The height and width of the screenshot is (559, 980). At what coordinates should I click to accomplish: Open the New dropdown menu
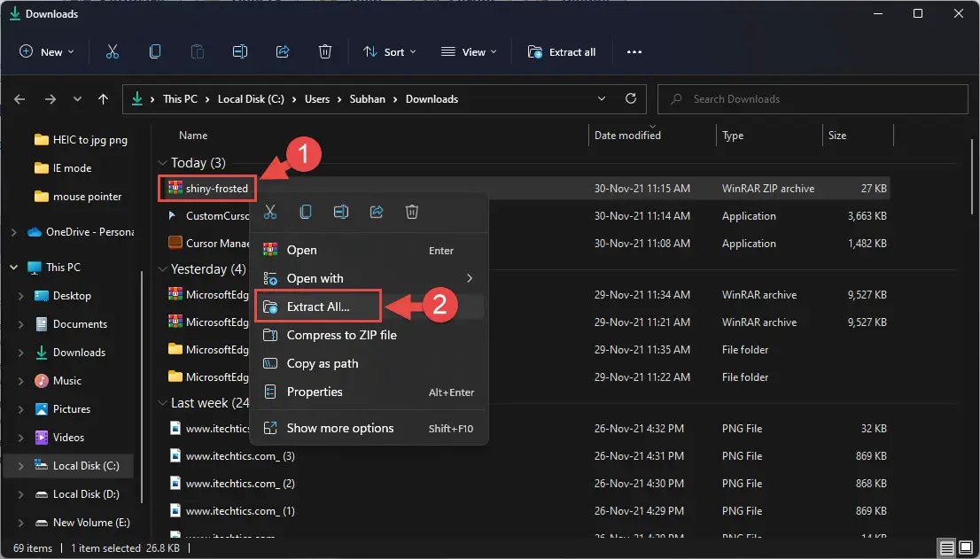(47, 52)
